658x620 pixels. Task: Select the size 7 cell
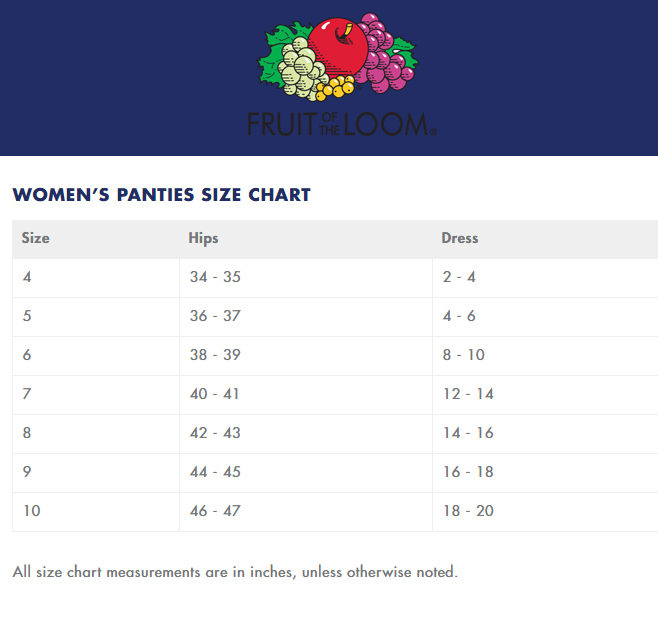[x=27, y=394]
